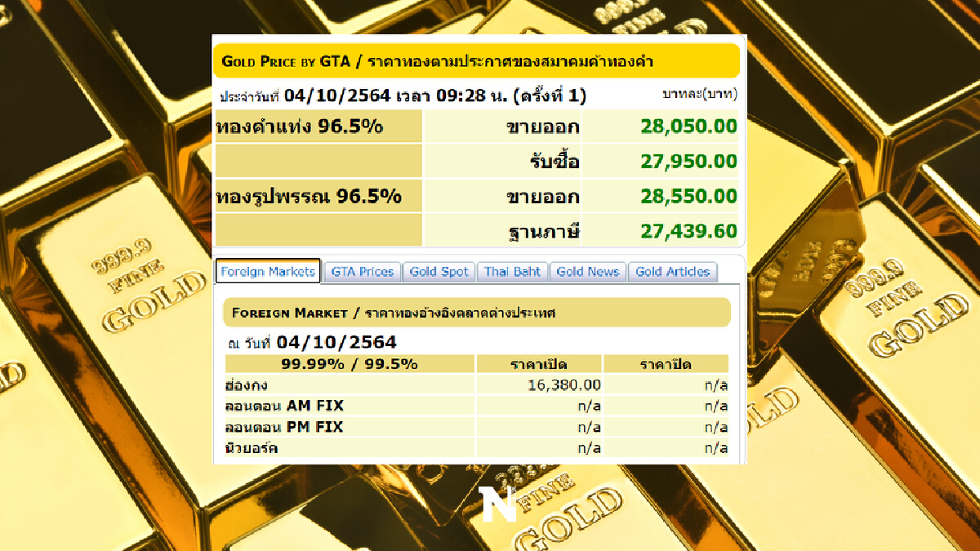Viewport: 980px width, 551px height.
Task: Click ขายออก label in the ทองรูปพรรณ row
Action: click(x=543, y=197)
